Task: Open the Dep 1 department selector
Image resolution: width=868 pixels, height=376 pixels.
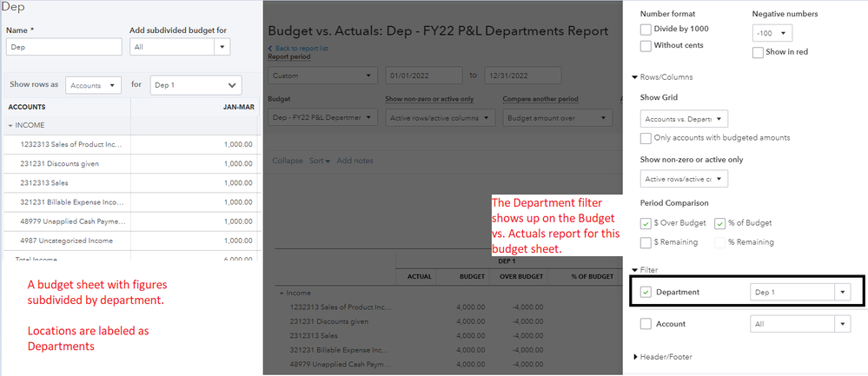Action: point(196,85)
